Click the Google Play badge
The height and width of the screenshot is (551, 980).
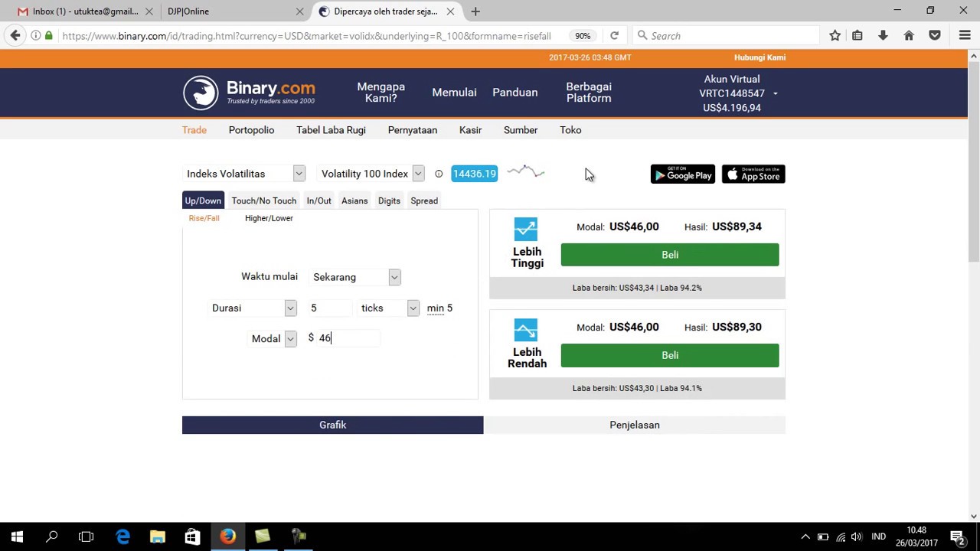(683, 174)
